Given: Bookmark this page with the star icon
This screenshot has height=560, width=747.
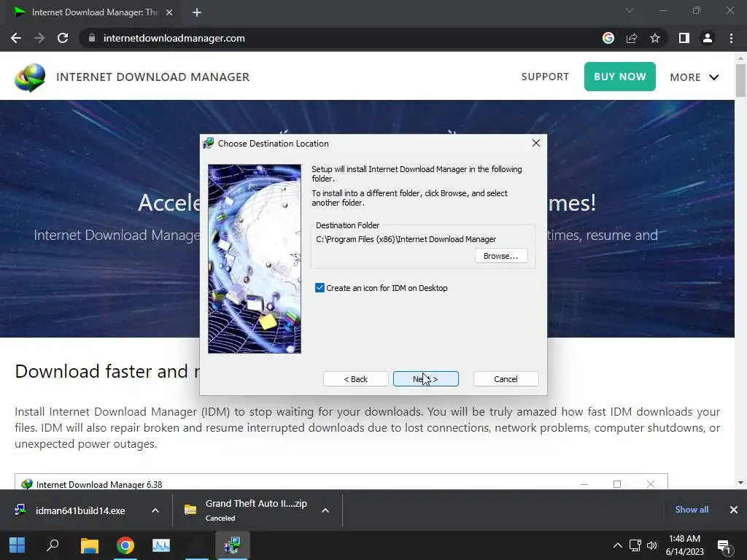Looking at the screenshot, I should pyautogui.click(x=655, y=38).
